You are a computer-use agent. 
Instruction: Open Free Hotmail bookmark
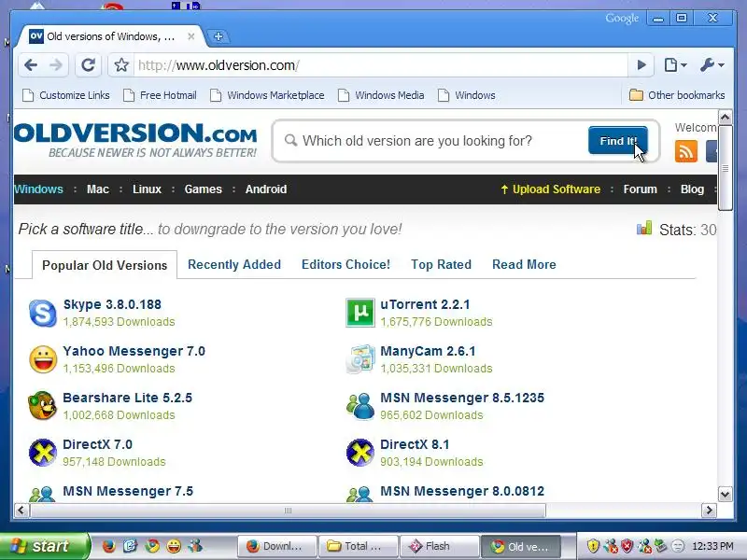pyautogui.click(x=160, y=95)
